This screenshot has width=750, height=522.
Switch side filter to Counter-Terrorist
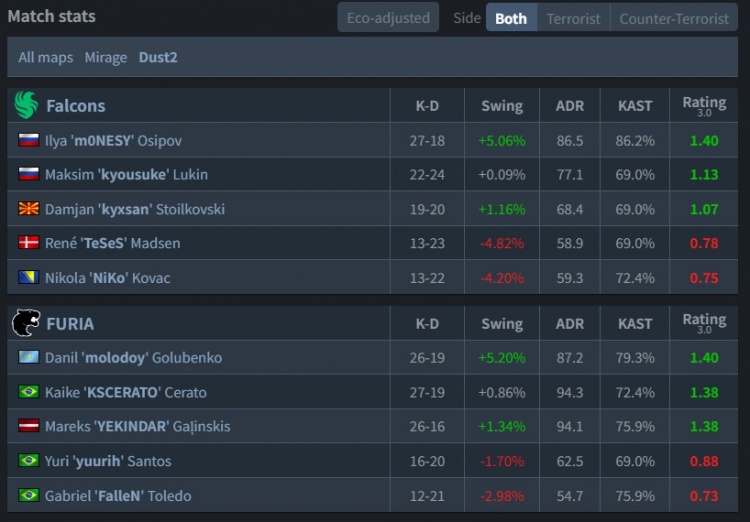click(x=674, y=18)
